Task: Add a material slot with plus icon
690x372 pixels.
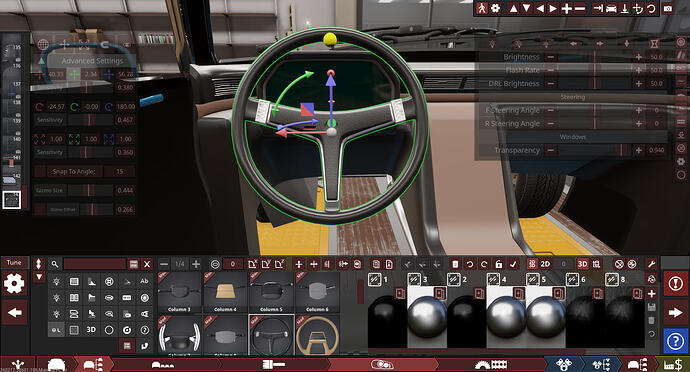Action: 652,294
